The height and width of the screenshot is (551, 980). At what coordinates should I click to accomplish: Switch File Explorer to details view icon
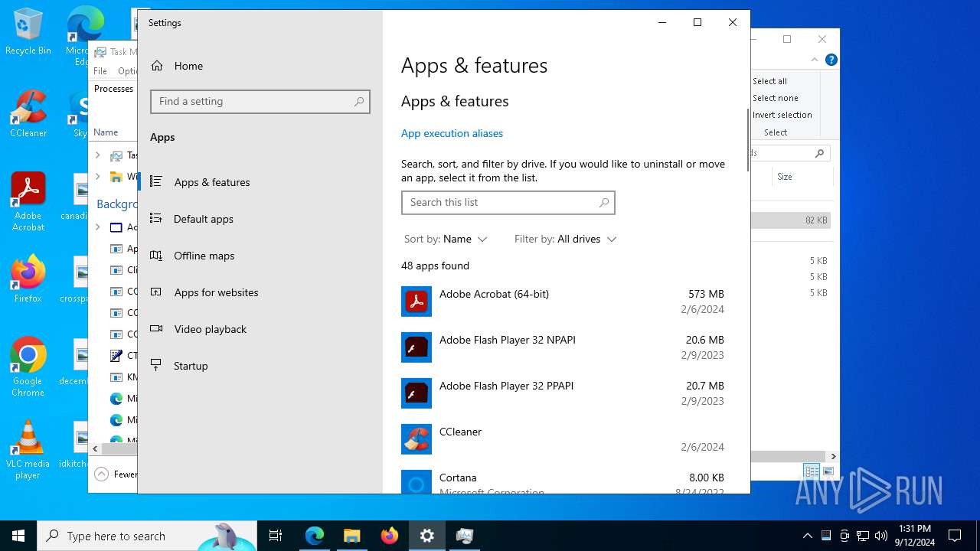pos(811,471)
